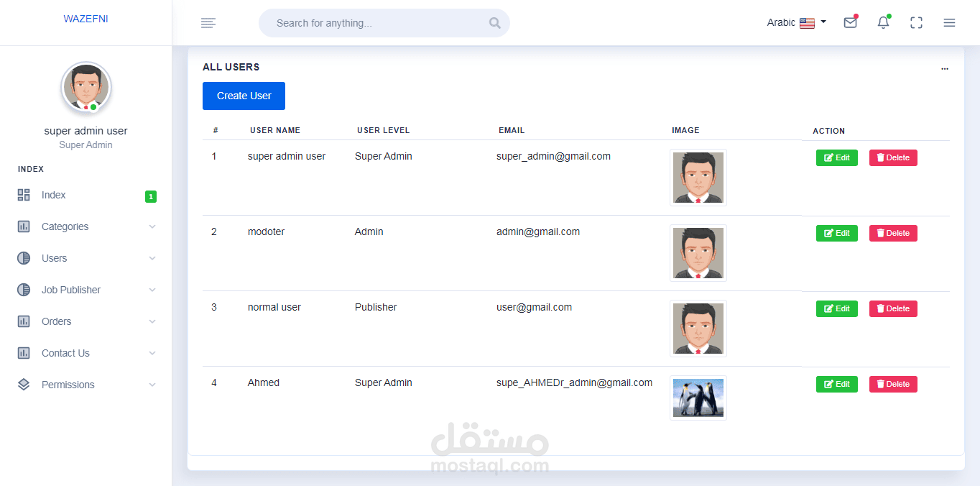Screen dimensions: 980x486
Task: Toggle fullscreen mode icon in header
Action: [916, 23]
